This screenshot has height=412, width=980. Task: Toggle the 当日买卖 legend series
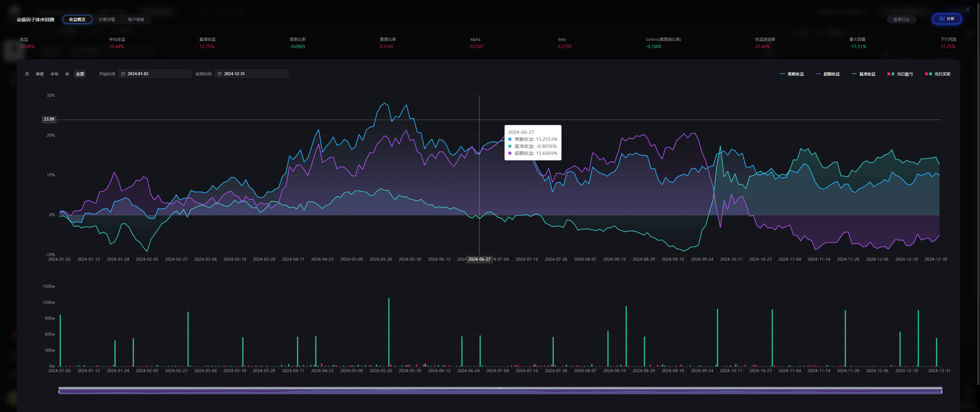[x=938, y=74]
